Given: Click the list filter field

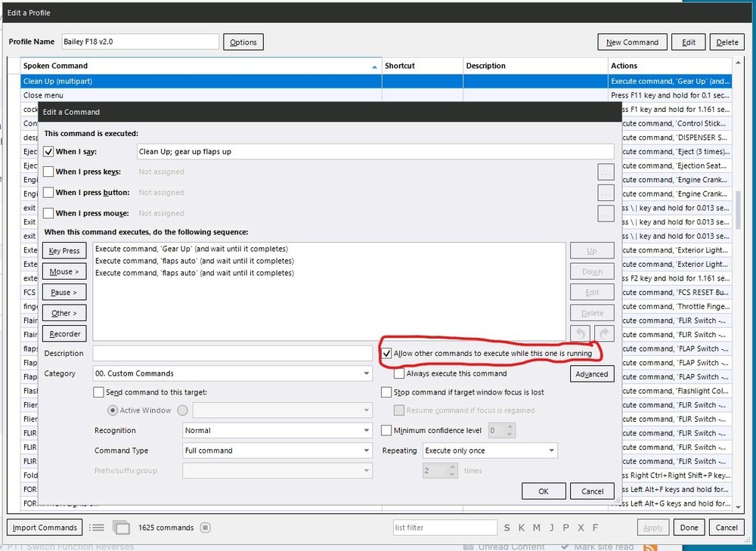Looking at the screenshot, I should (445, 528).
